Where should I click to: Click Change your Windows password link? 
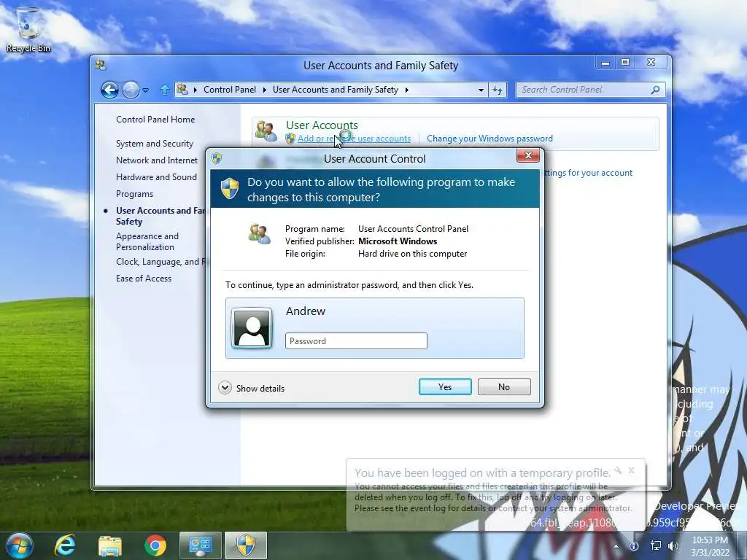489,139
